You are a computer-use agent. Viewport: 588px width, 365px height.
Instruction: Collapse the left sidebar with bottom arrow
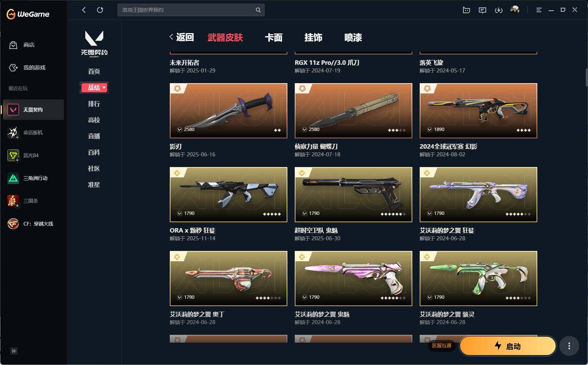pos(14,351)
